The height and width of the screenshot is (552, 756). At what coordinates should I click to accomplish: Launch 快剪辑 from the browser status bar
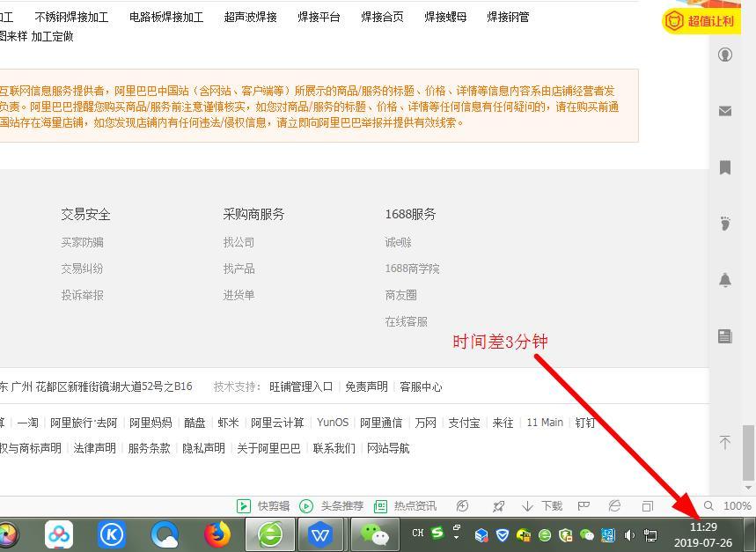click(x=263, y=505)
